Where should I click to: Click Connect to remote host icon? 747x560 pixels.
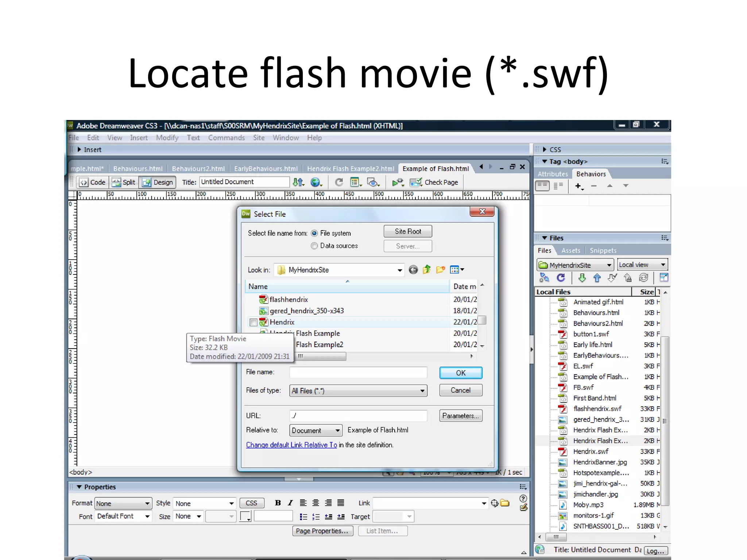(x=544, y=278)
